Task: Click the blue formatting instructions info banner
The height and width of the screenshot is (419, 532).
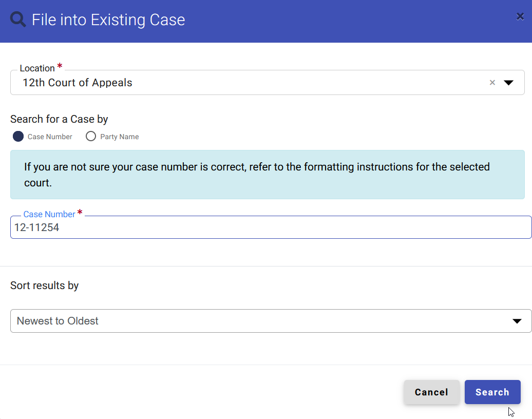Action: (267, 174)
